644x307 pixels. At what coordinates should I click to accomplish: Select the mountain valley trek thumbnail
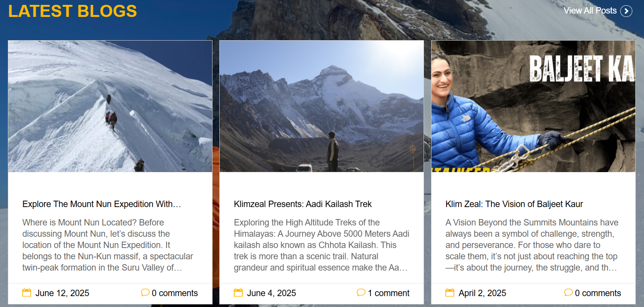322,106
